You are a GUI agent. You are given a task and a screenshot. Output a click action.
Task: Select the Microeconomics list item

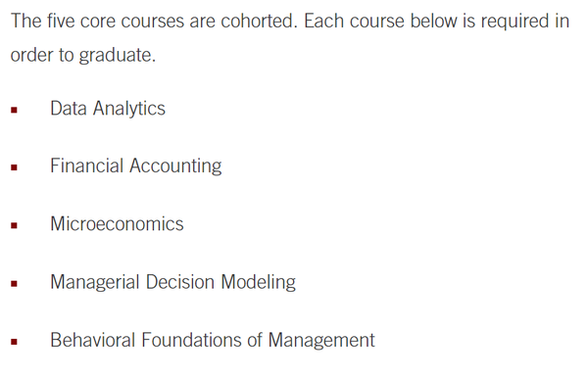point(117,223)
